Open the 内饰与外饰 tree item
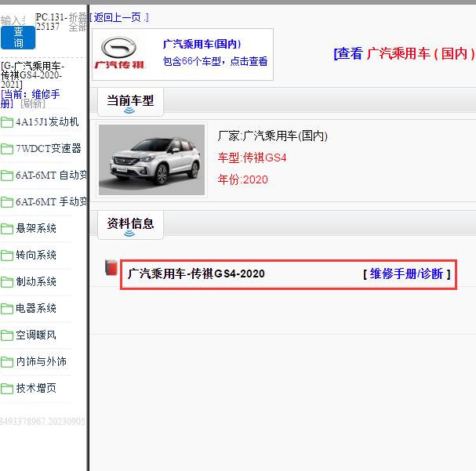 (42, 362)
